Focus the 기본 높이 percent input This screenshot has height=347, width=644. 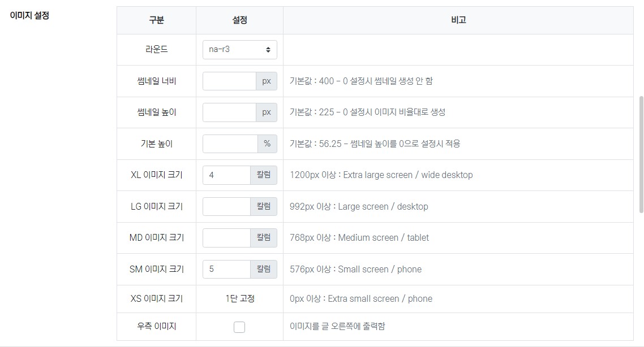(x=230, y=144)
